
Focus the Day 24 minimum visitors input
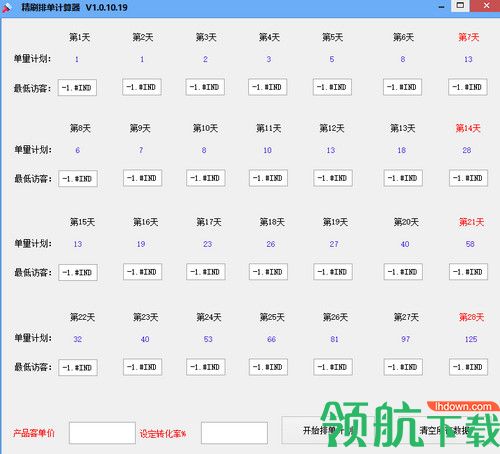tap(206, 367)
